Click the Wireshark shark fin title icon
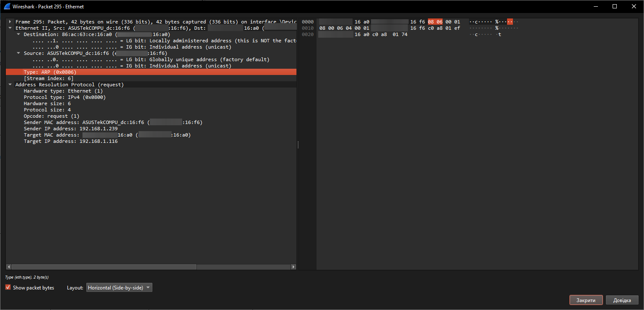 [x=7, y=6]
